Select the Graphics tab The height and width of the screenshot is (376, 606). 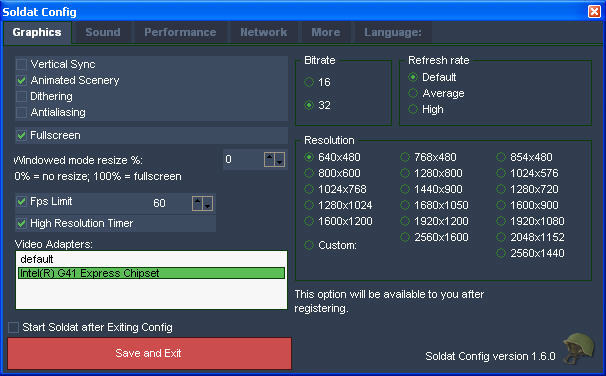click(37, 32)
